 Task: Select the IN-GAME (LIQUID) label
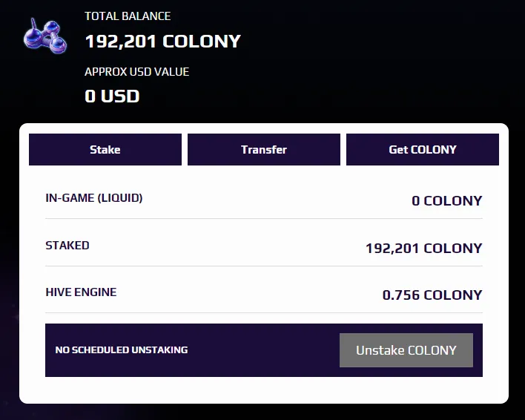(94, 198)
